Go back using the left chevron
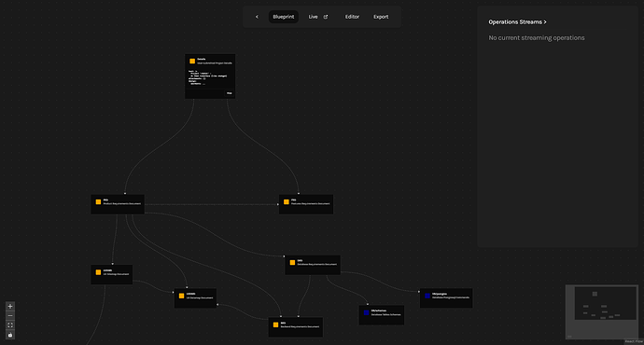 (257, 17)
